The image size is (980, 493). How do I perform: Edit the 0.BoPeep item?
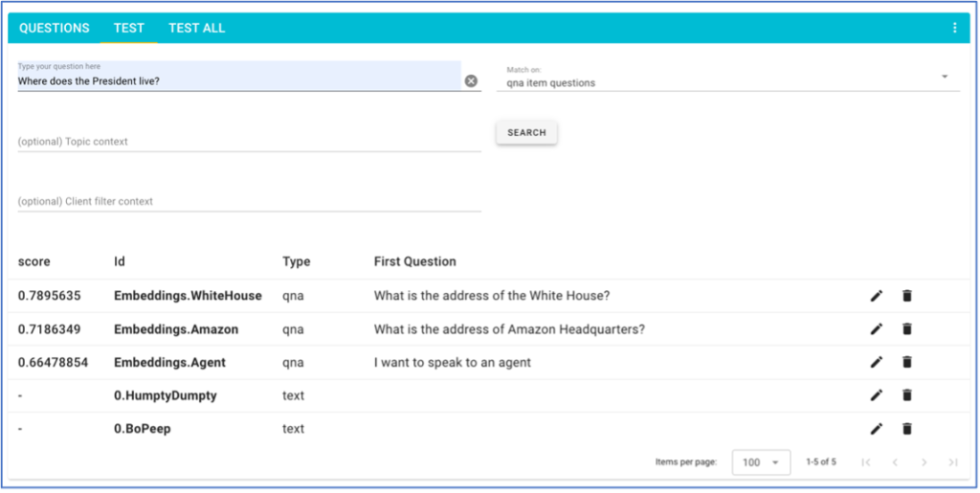(877, 429)
